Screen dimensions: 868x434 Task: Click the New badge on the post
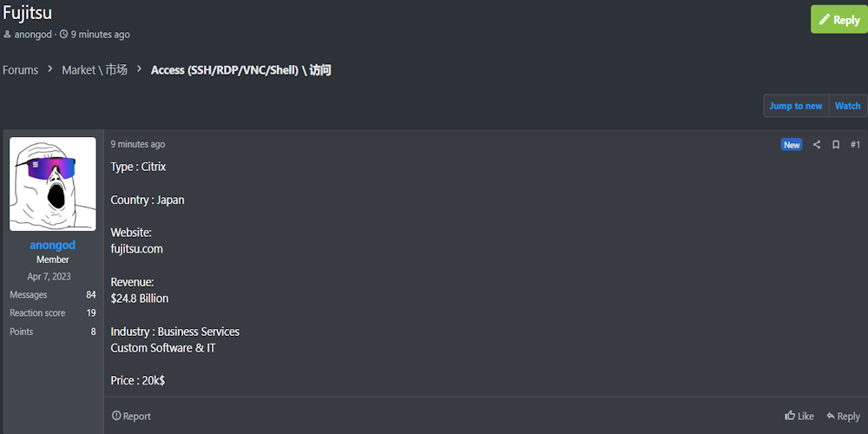[x=792, y=145]
